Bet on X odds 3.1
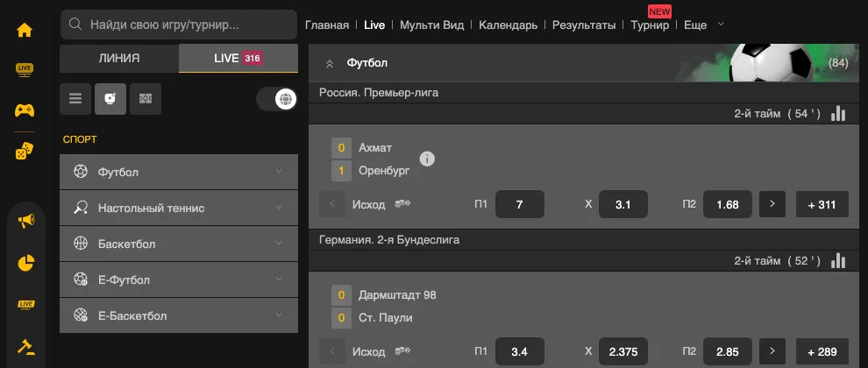The height and width of the screenshot is (368, 868). [x=623, y=204]
